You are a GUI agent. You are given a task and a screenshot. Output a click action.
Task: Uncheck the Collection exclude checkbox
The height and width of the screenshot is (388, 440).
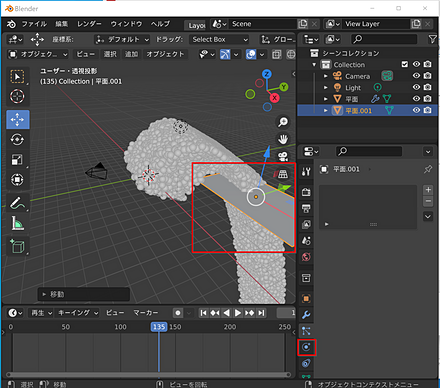coord(405,64)
